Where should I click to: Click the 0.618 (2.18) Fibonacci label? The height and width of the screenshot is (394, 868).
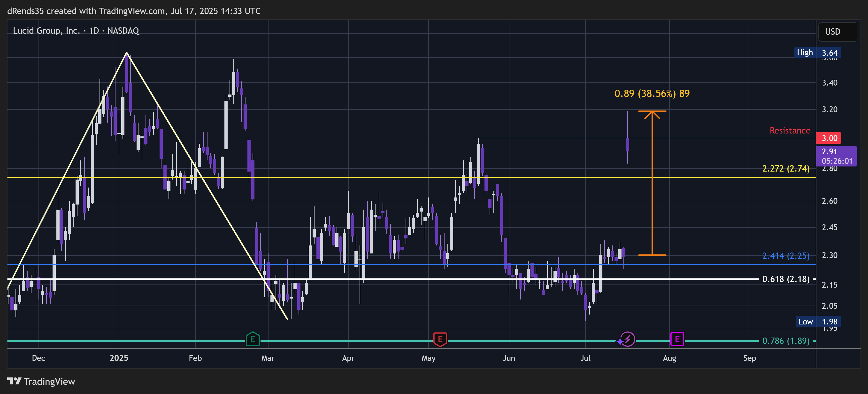(786, 279)
